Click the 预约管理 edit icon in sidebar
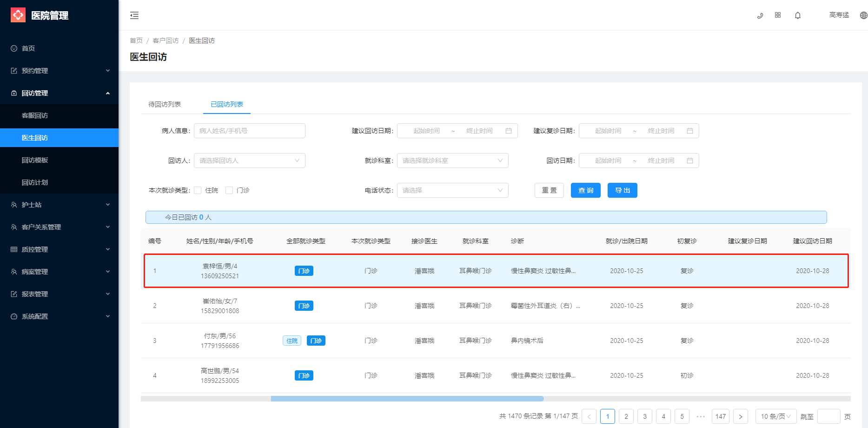This screenshot has height=428, width=868. coord(14,71)
